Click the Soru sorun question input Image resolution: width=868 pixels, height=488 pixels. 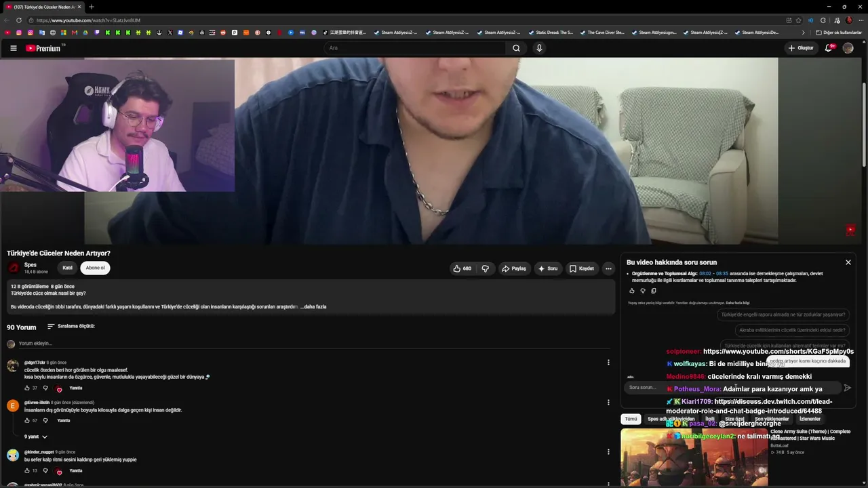(732, 388)
